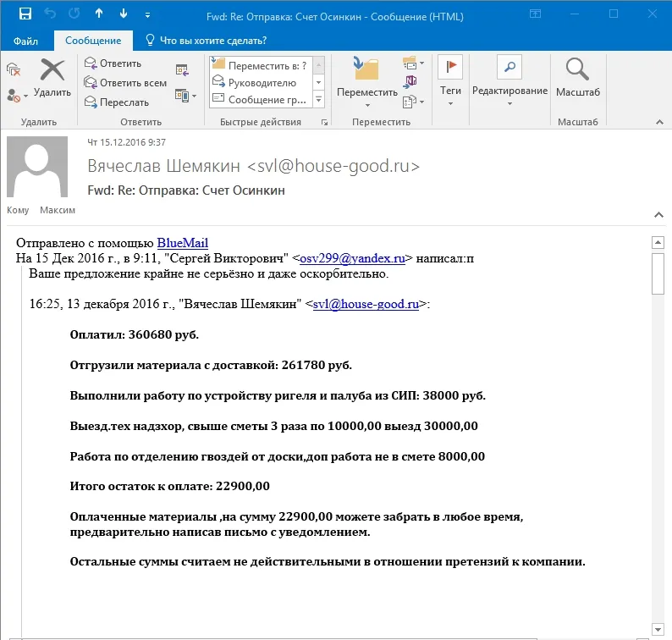The height and width of the screenshot is (640, 672).
Task: Go to previous item with up arrow
Action: tap(99, 14)
